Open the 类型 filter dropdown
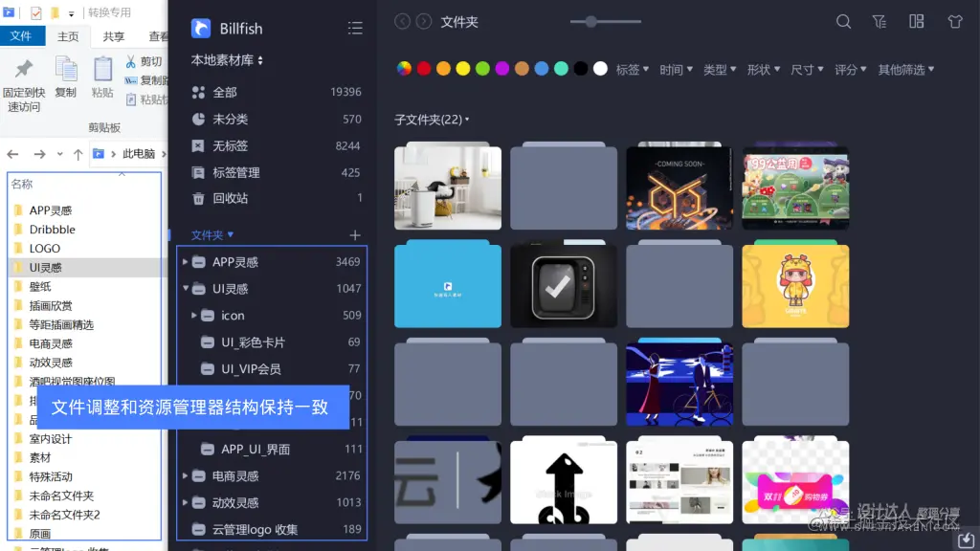980x551 pixels. pos(720,69)
